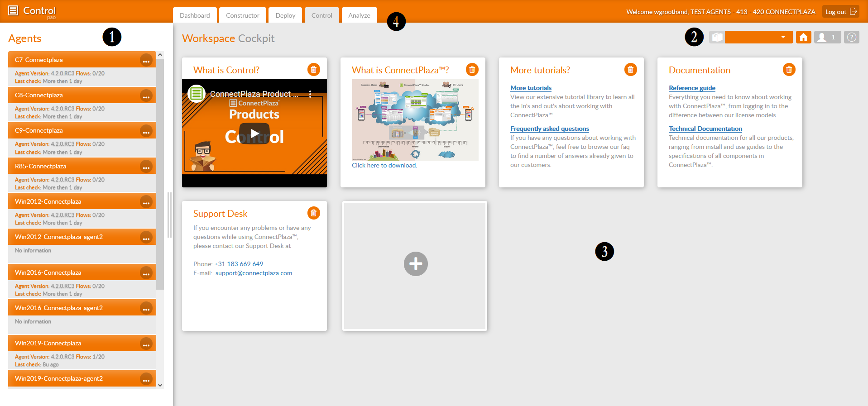
Task: Delete the Documentation widget via trash icon
Action: pos(789,70)
